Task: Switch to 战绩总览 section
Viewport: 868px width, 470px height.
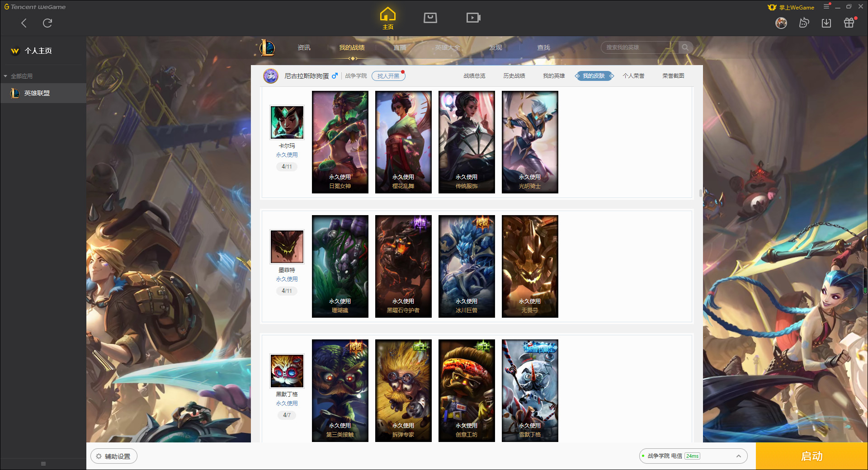Action: tap(474, 76)
